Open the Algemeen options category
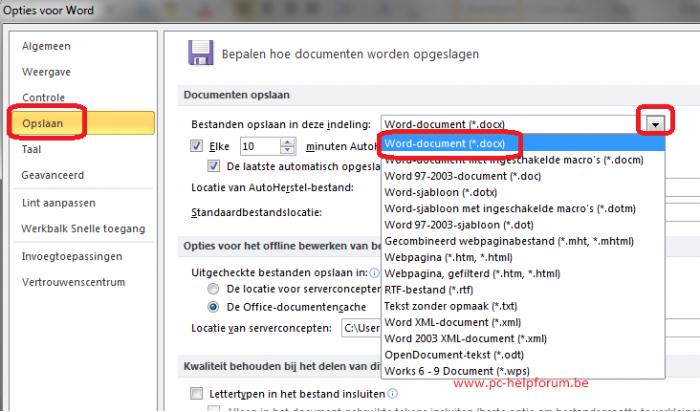 (46, 46)
